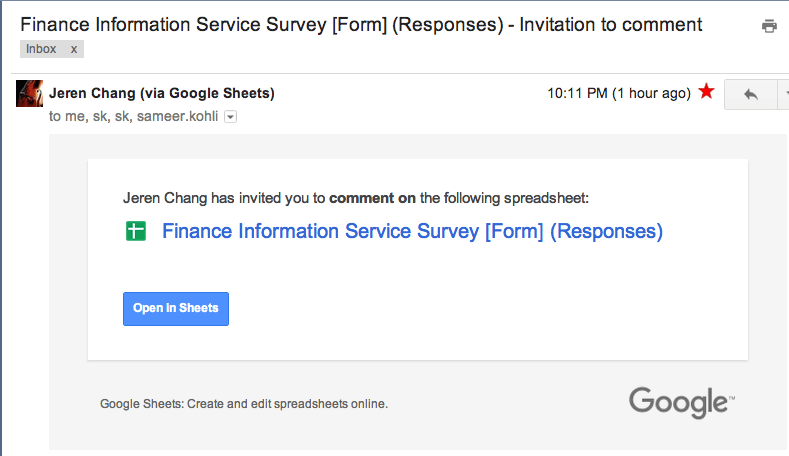The width and height of the screenshot is (789, 456).
Task: Click Jeren Chang's profile picture
Action: click(x=30, y=94)
